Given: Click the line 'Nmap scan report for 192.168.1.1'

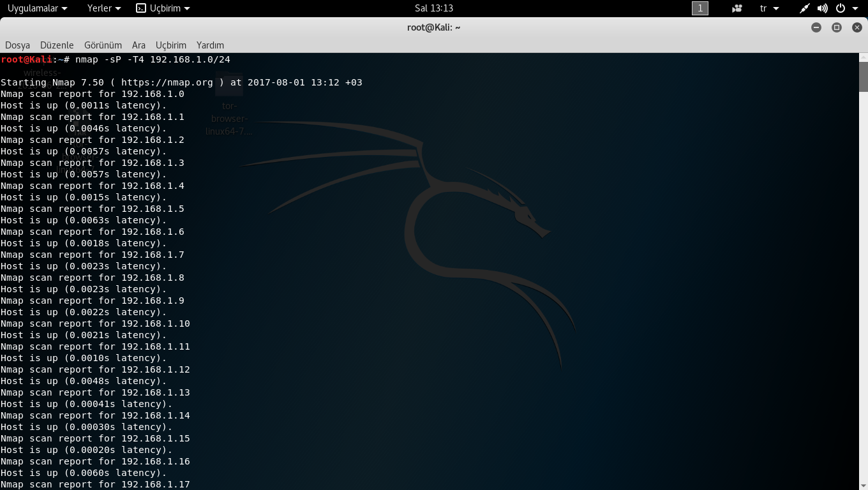Looking at the screenshot, I should (93, 117).
